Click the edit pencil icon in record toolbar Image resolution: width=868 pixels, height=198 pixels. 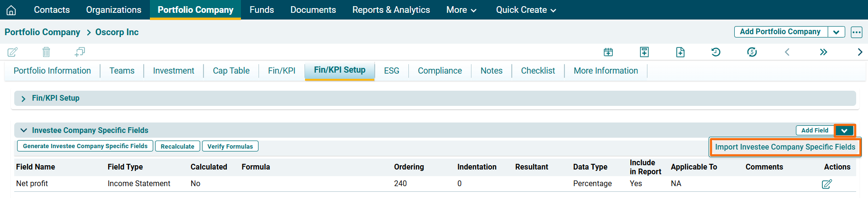pos(13,52)
